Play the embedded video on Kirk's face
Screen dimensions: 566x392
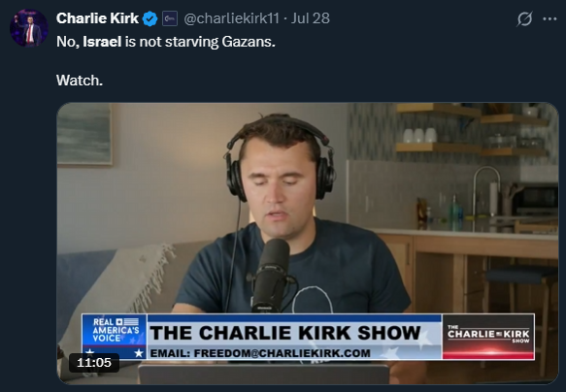click(x=278, y=187)
